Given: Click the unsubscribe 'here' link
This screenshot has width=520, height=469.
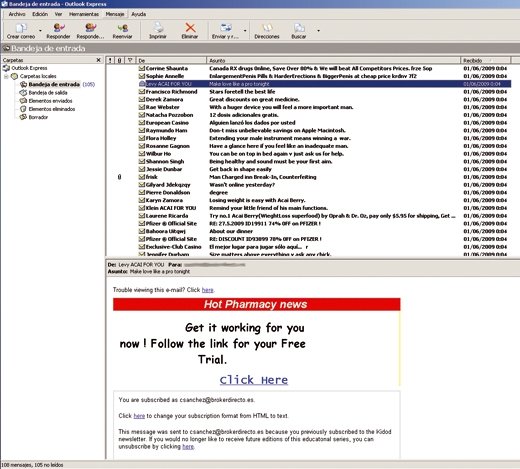Looking at the screenshot, I should point(188,447).
